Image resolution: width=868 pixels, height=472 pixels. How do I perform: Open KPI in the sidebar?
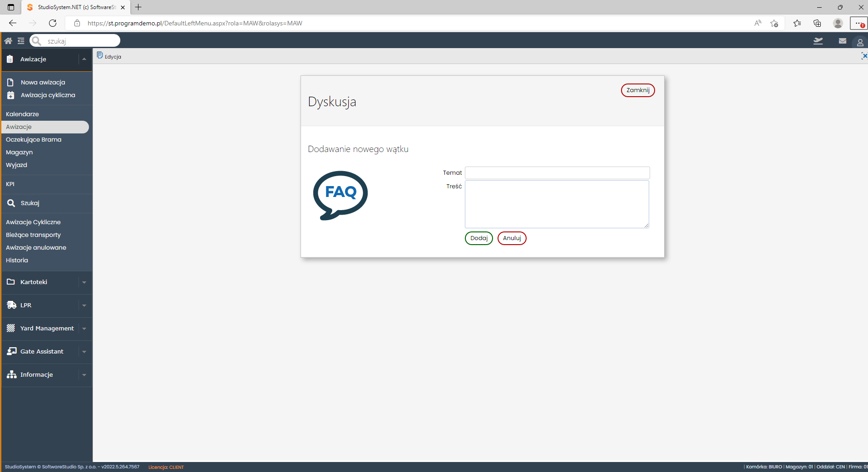(10, 184)
